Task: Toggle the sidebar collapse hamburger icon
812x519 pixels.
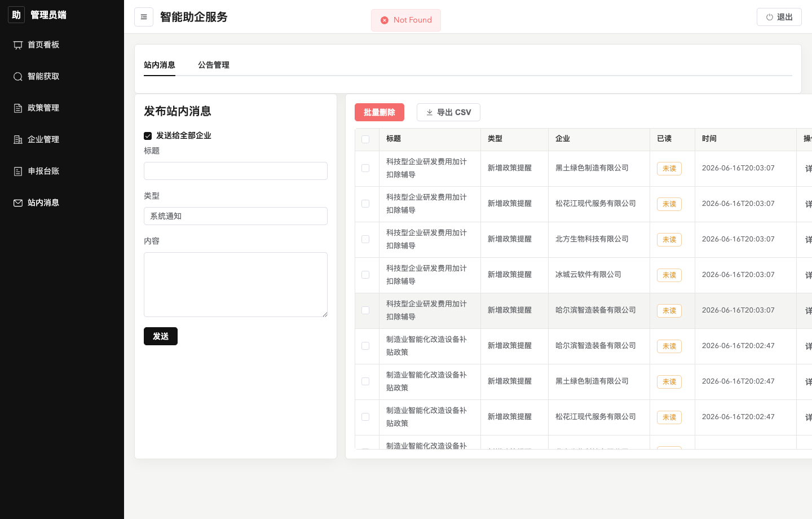Action: click(144, 17)
